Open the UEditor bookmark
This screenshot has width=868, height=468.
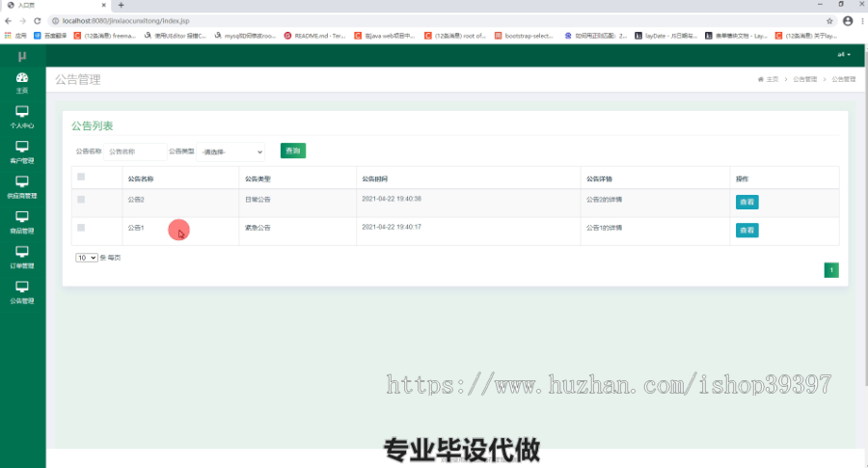point(175,36)
